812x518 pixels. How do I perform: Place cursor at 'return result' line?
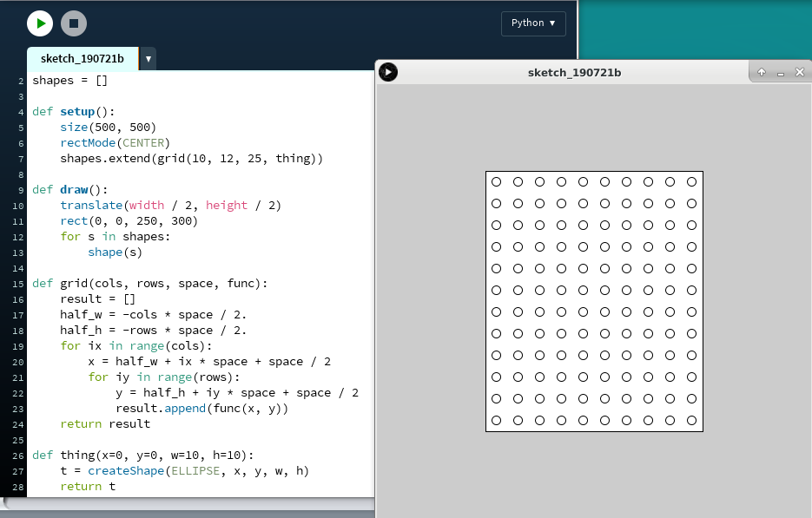click(104, 424)
